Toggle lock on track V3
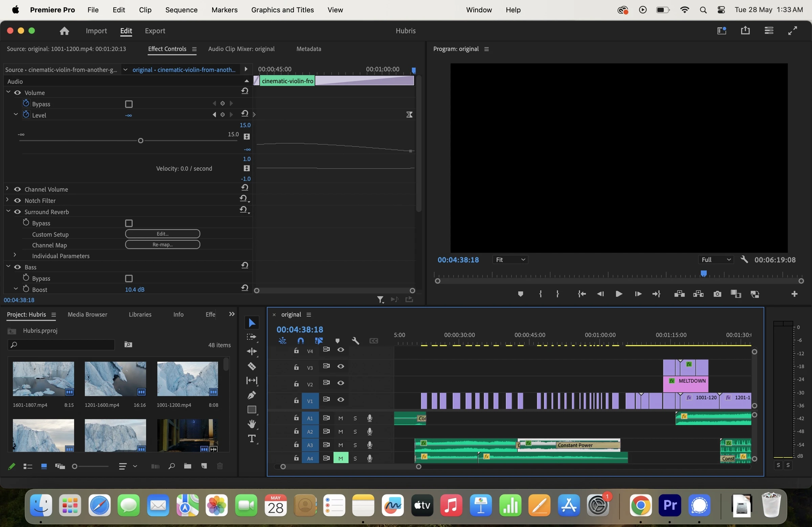The height and width of the screenshot is (527, 812). [296, 367]
